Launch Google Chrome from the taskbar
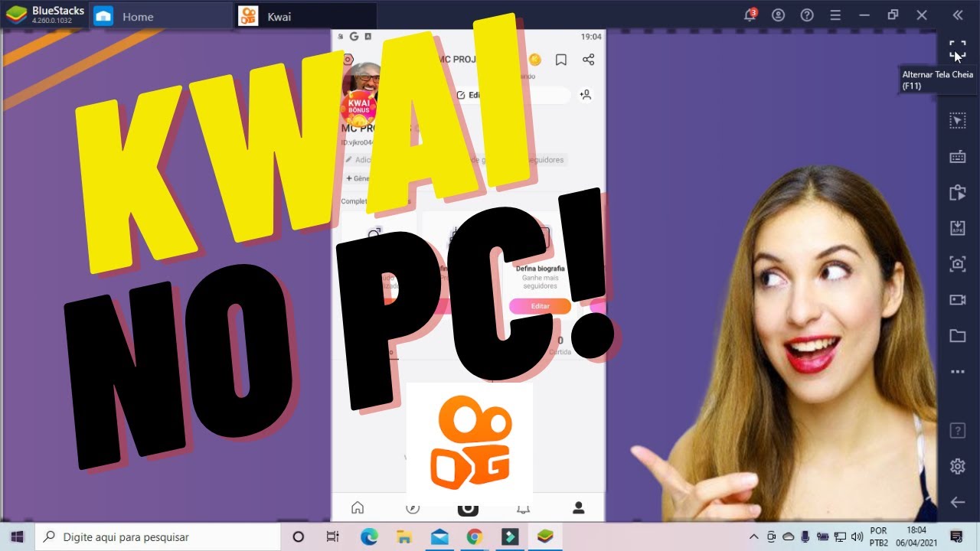The width and height of the screenshot is (980, 551). pyautogui.click(x=475, y=536)
